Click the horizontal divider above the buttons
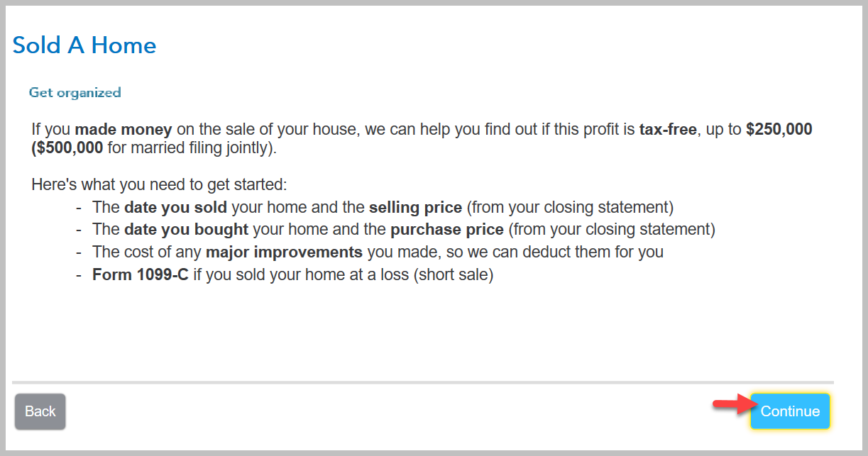Image resolution: width=868 pixels, height=456 pixels. (x=423, y=382)
